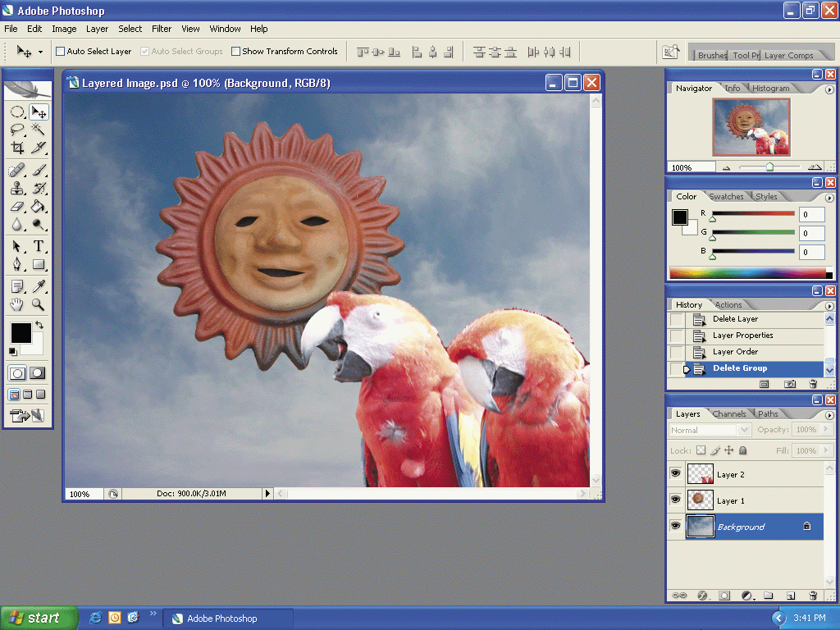Image resolution: width=840 pixels, height=630 pixels.
Task: Select the Clone Stamp tool
Action: (17, 188)
